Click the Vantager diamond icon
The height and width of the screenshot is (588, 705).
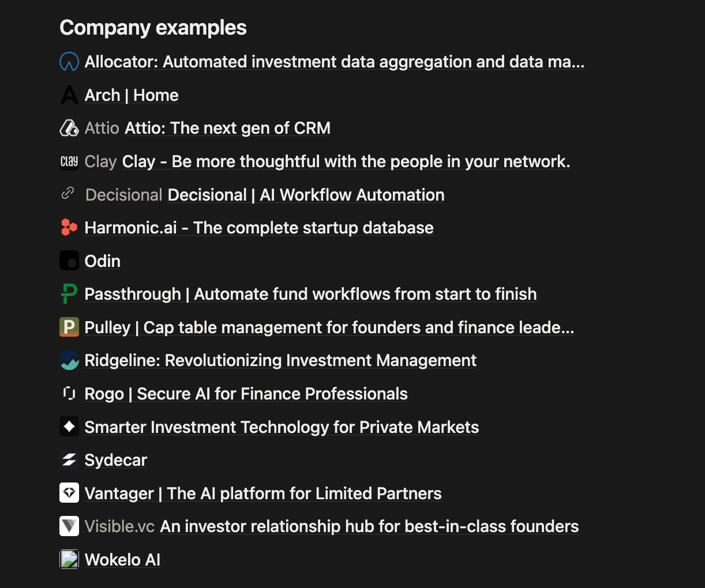(69, 493)
